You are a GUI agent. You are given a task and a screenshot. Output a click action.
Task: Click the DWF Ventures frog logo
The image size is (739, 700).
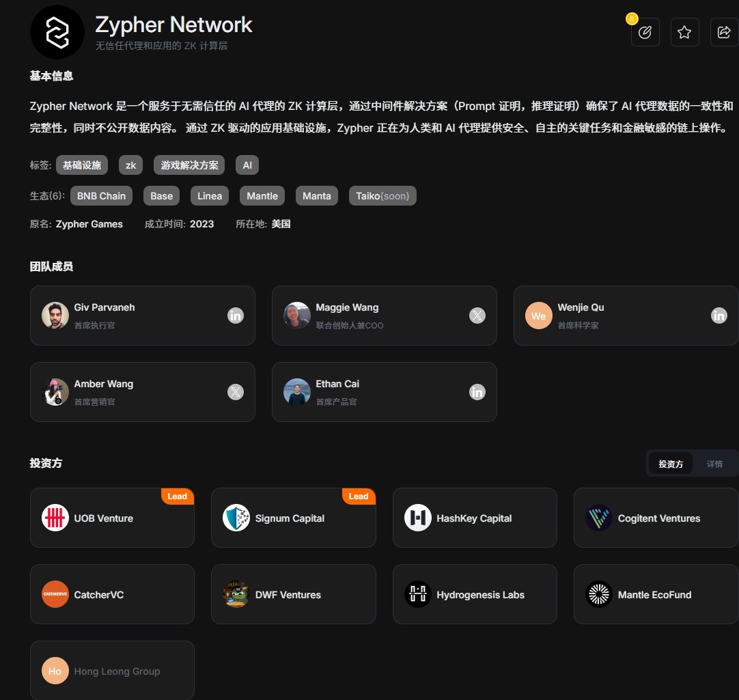coord(236,594)
